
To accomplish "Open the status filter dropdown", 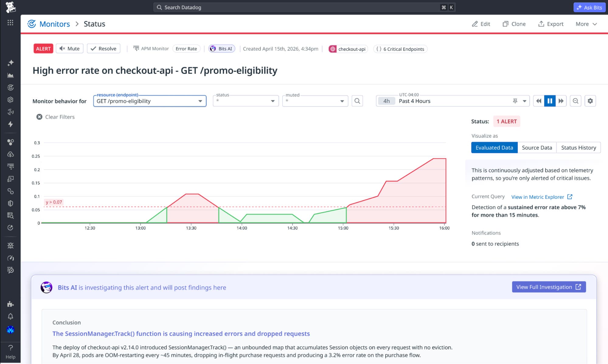I will click(246, 101).
